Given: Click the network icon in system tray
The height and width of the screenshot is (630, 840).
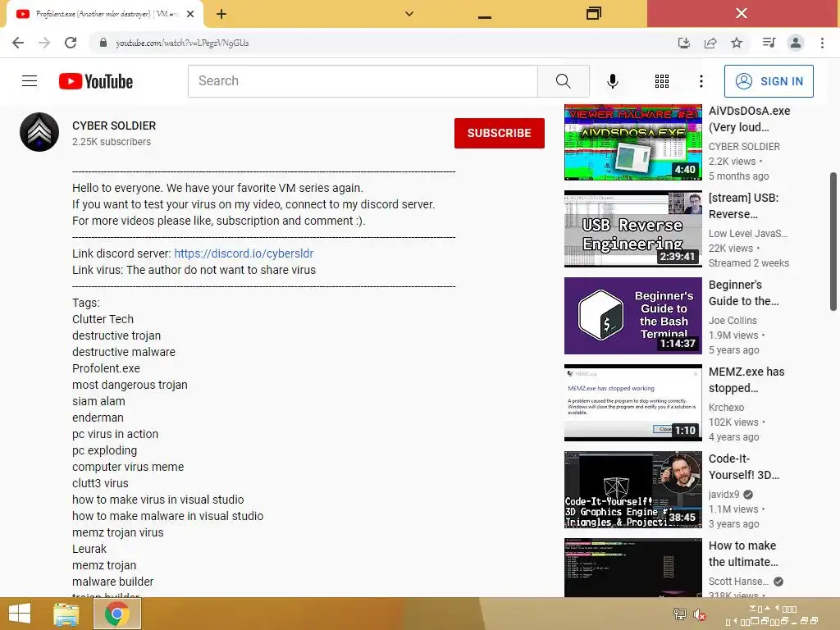Looking at the screenshot, I should tap(680, 614).
